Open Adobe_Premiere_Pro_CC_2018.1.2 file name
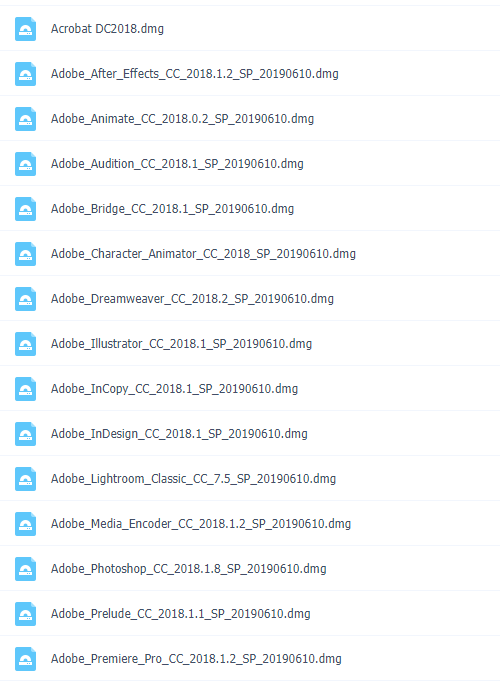500x688 pixels. click(x=196, y=659)
